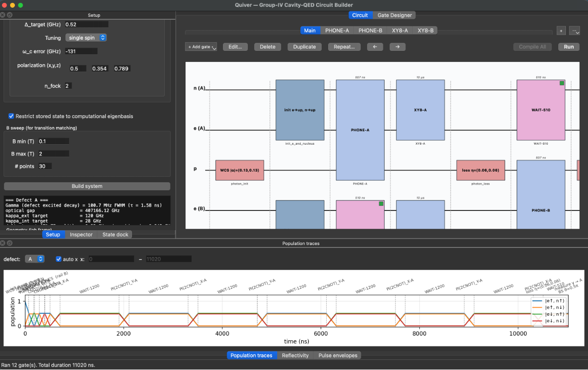588x370 pixels.
Task: Open the Tuning single spin dropdown
Action: (86, 37)
